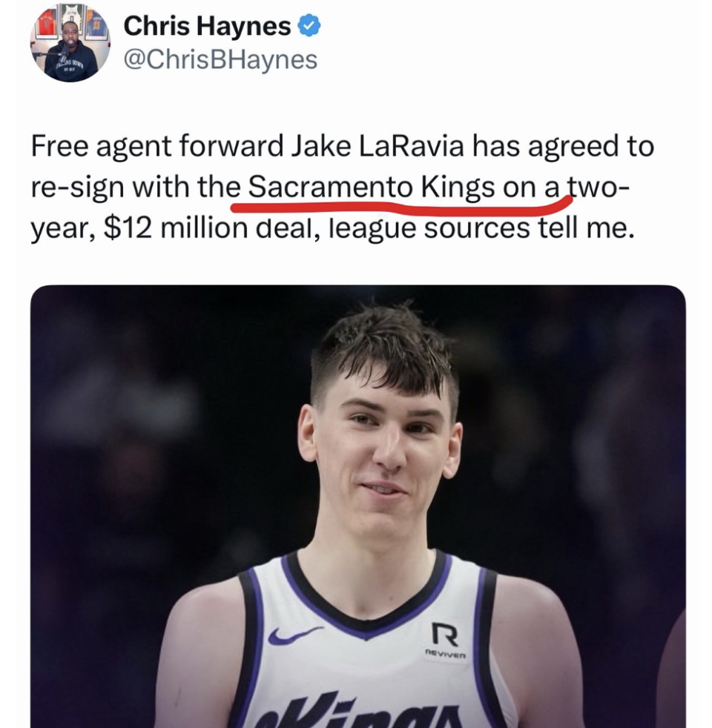Click the "REVIVER" small text on the patch
This screenshot has height=728, width=712.
coord(445,655)
